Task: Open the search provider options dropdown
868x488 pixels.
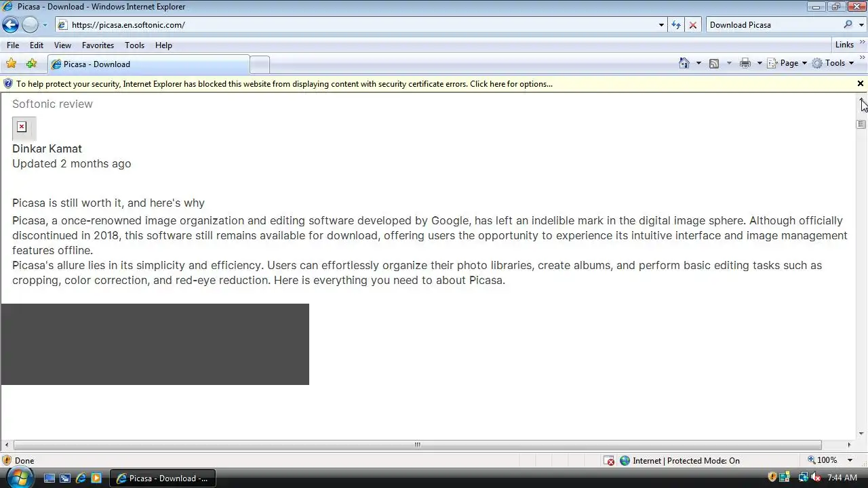Action: click(861, 25)
